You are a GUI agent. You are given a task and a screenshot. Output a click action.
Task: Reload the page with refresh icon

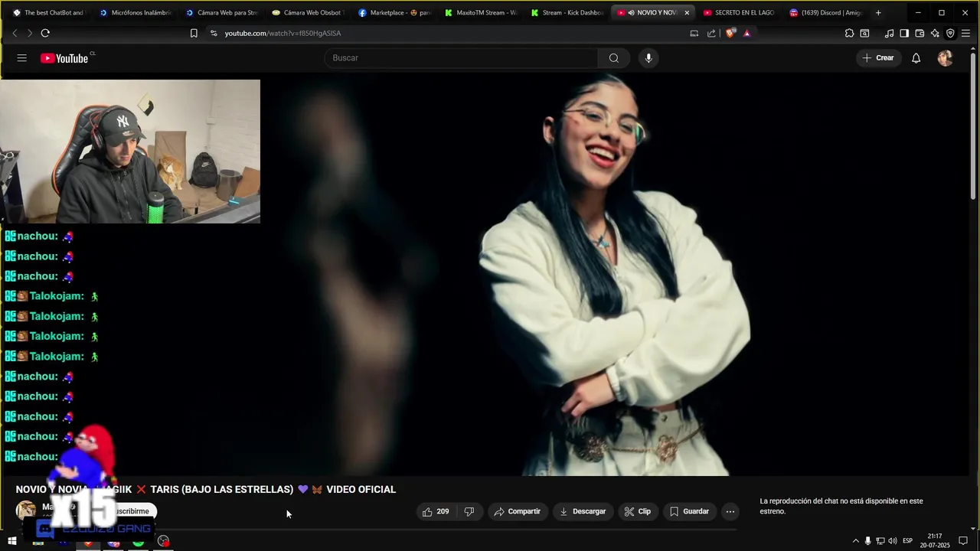pos(45,33)
